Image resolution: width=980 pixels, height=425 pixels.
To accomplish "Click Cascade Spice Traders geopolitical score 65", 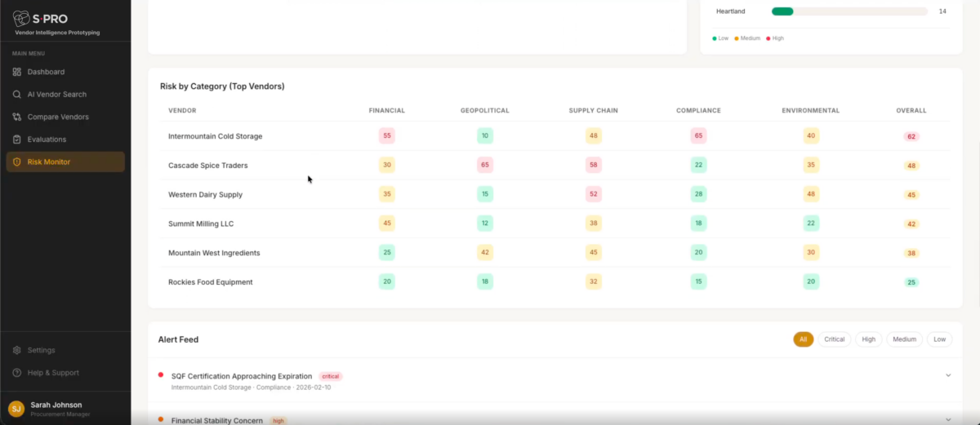I will 485,166.
